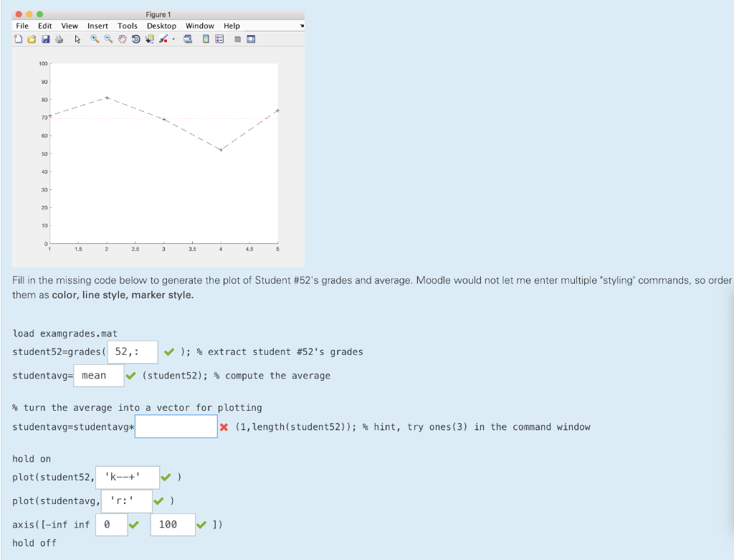Click the Show Plot Tools icon
This screenshot has width=734, height=560.
point(251,39)
